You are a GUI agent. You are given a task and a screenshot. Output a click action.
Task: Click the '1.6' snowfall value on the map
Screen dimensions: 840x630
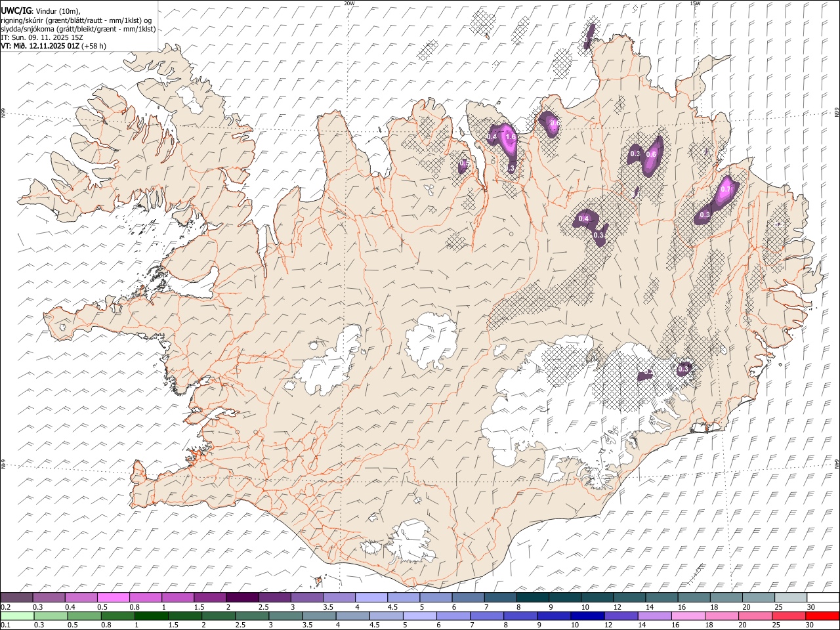click(x=511, y=137)
